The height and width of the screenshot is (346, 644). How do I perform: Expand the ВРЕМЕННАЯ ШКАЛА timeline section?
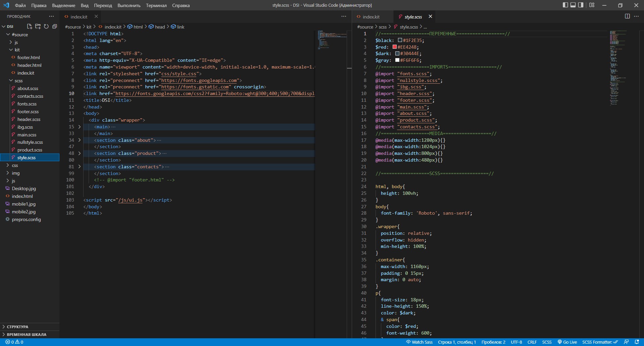click(x=30, y=334)
